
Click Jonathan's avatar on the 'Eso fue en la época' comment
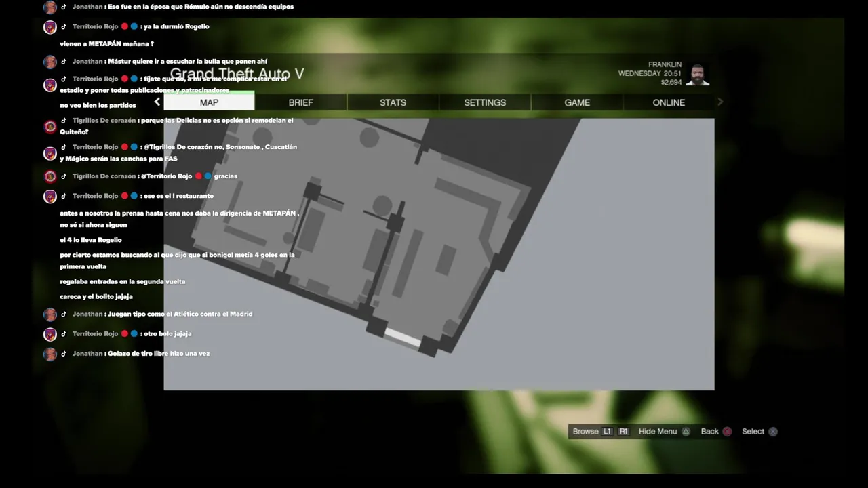point(50,7)
